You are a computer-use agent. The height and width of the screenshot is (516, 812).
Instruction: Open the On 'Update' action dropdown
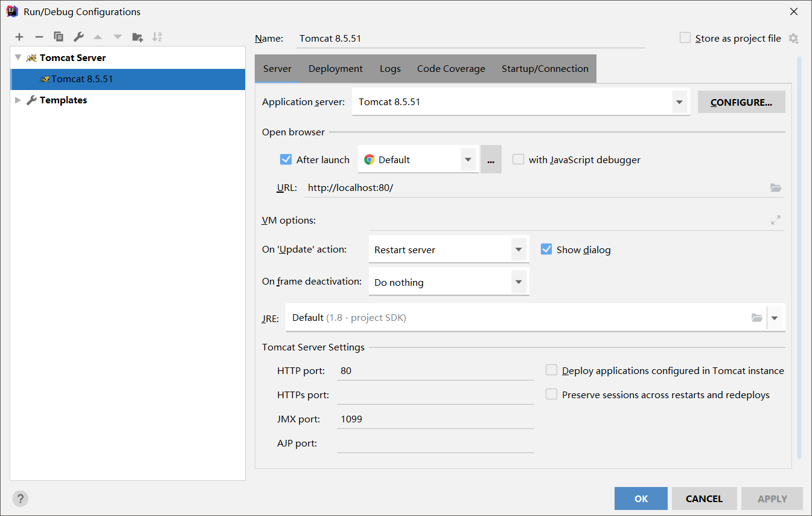coord(519,250)
